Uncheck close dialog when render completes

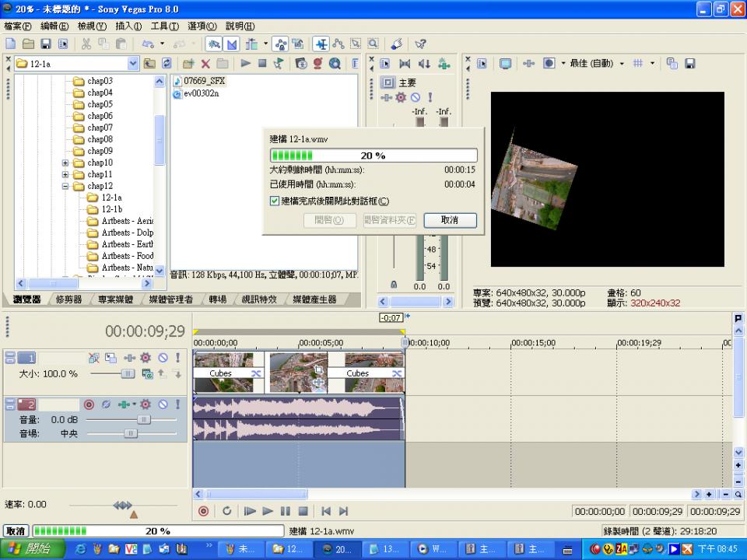pos(275,201)
